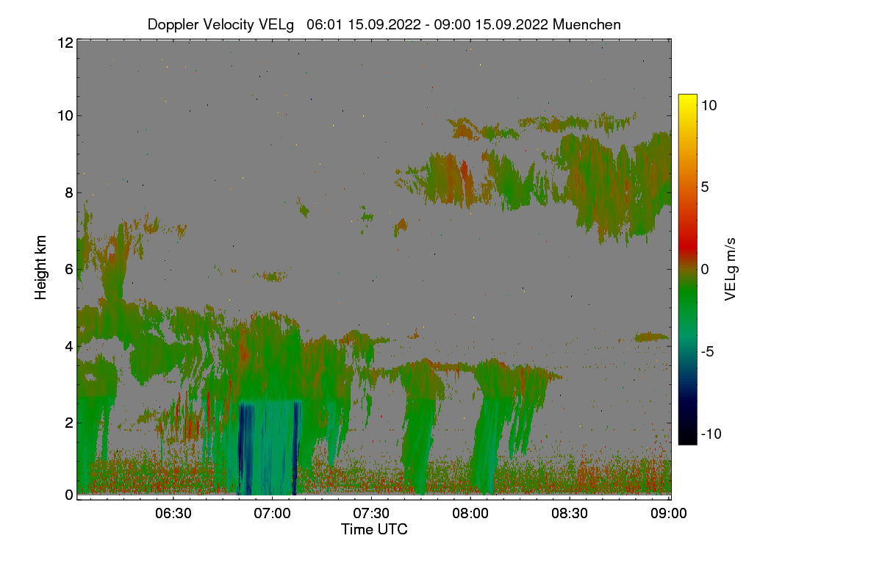Click the 'VELg m/s' colorbar label
882x588 pixels.
point(730,269)
